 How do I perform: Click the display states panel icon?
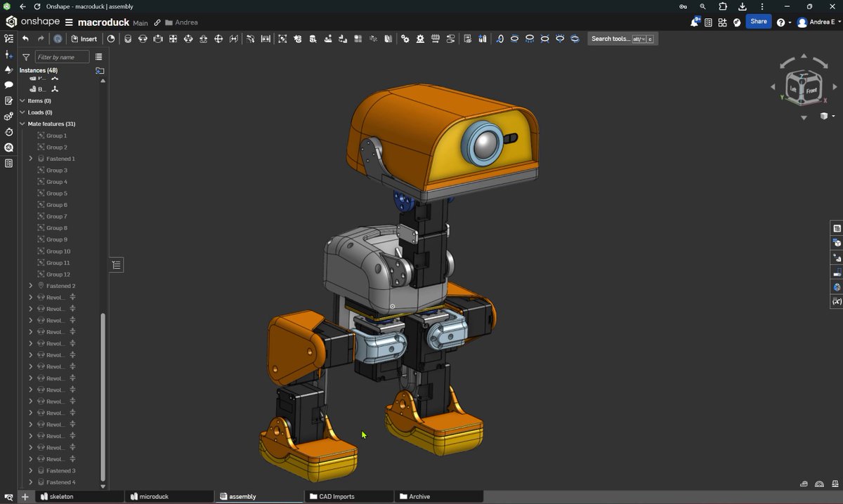pos(837,272)
